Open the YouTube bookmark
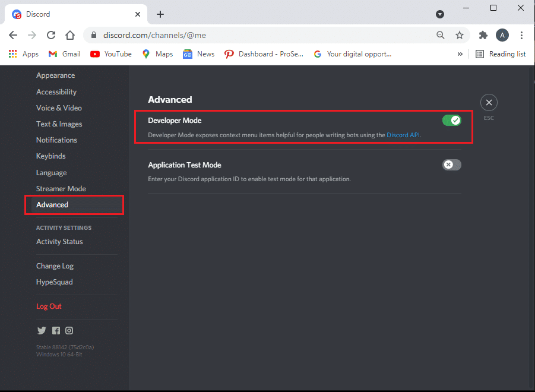 click(x=111, y=54)
